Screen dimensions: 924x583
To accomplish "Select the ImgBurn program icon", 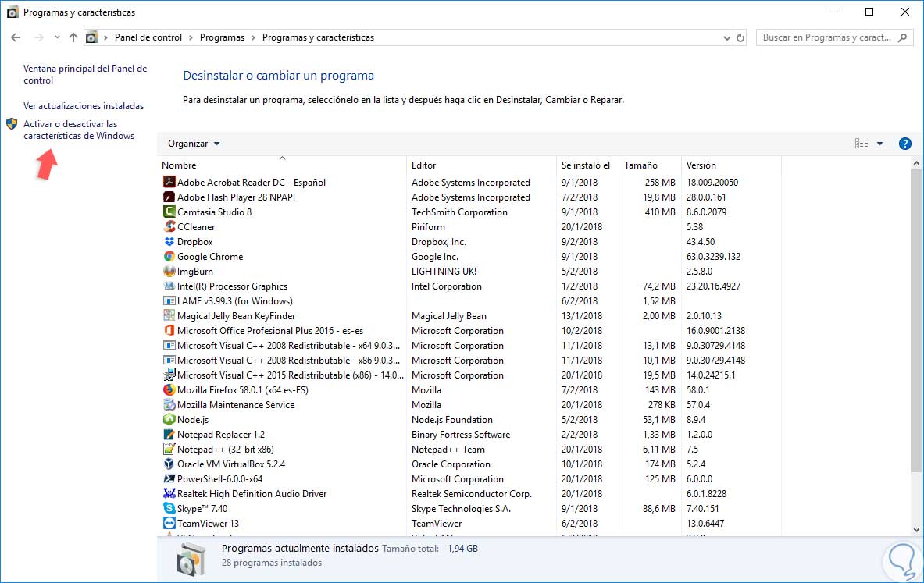I will coord(169,271).
